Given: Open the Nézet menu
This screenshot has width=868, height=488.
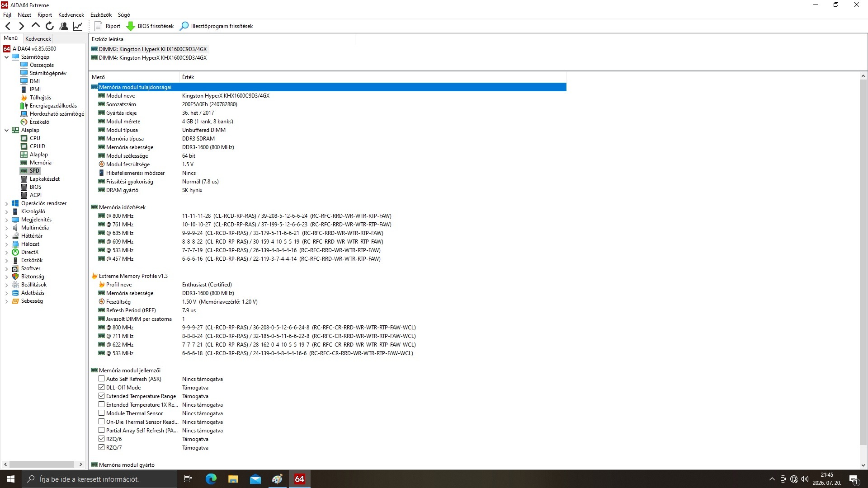Looking at the screenshot, I should pos(24,15).
